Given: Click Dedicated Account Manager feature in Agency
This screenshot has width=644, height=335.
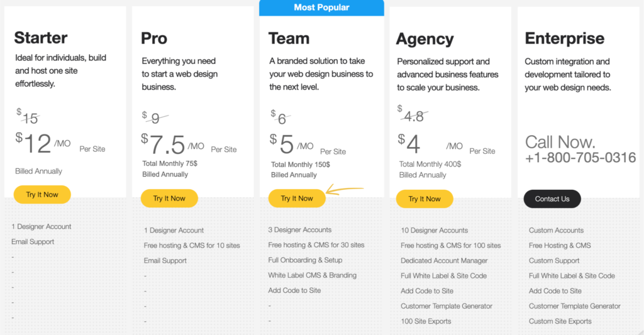Looking at the screenshot, I should click(444, 261).
